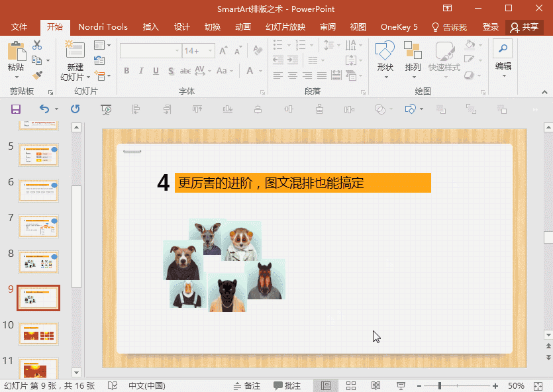Click the Tell me search box
The image size is (553, 392).
click(449, 27)
